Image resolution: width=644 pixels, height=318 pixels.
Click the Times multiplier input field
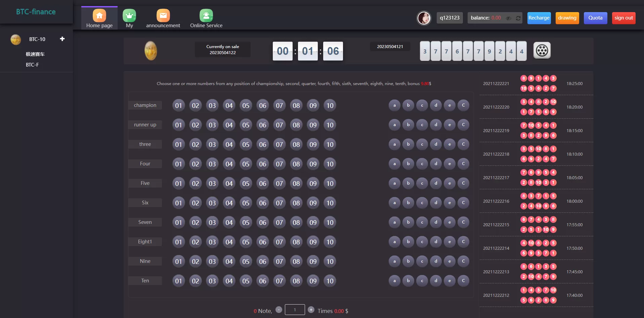coord(295,310)
